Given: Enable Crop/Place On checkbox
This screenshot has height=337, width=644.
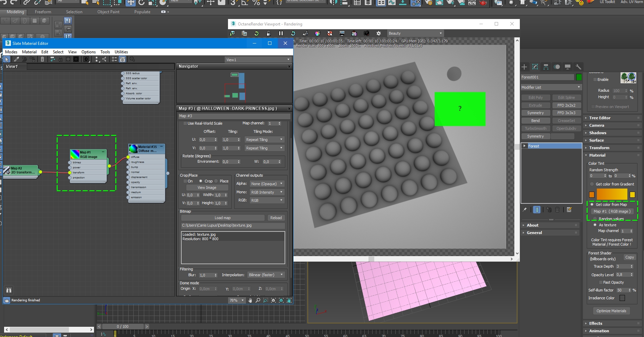Looking at the screenshot, I should click(x=185, y=181).
